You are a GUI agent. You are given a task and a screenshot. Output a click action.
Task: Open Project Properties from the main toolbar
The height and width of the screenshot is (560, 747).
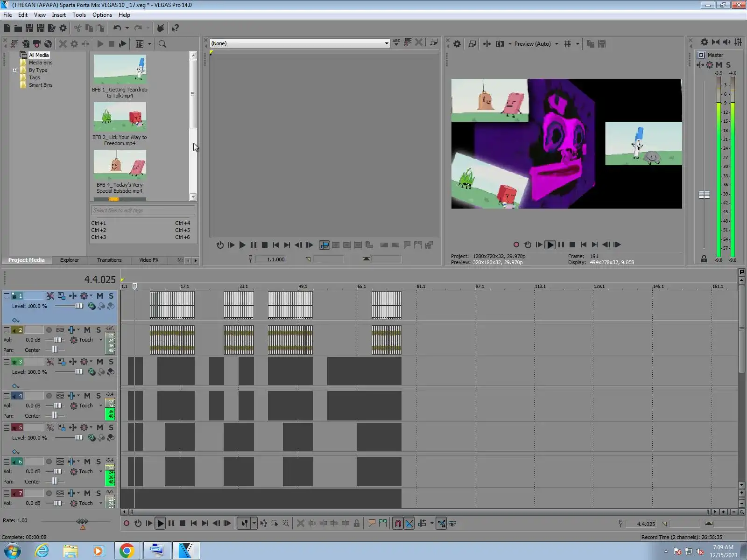63,28
